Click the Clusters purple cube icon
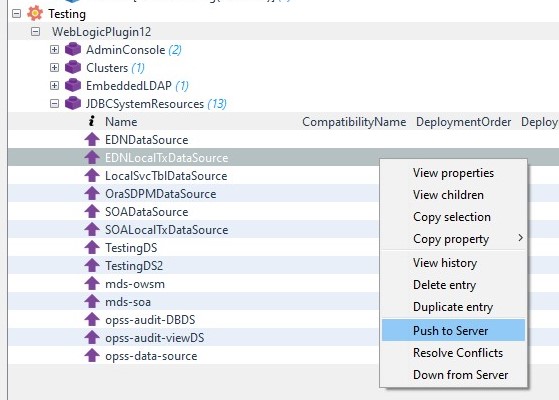Screen dimensions: 559x400 [73, 67]
